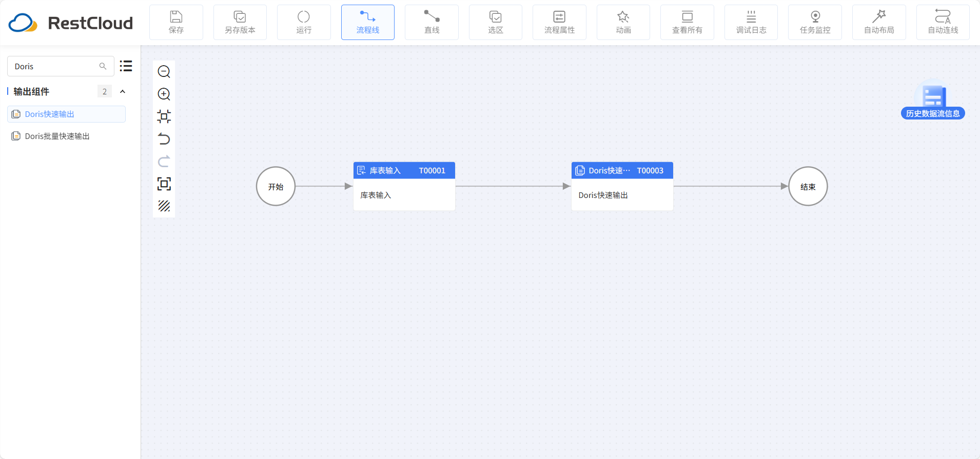This screenshot has width=980, height=459.
Task: Click the center-canvas icon
Action: pos(164,116)
